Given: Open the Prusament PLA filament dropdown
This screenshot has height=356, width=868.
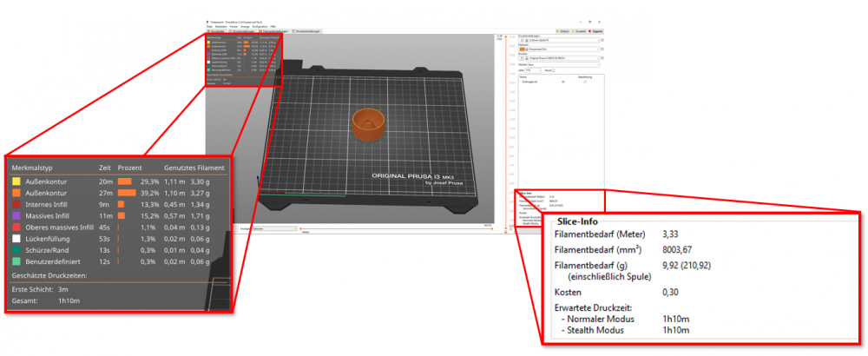Looking at the screenshot, I should 559,49.
